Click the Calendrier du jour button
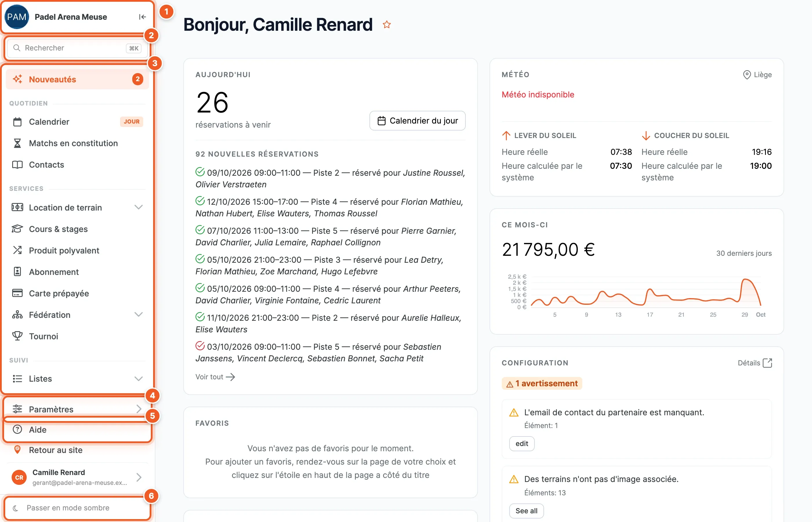This screenshot has height=522, width=812. coord(418,121)
